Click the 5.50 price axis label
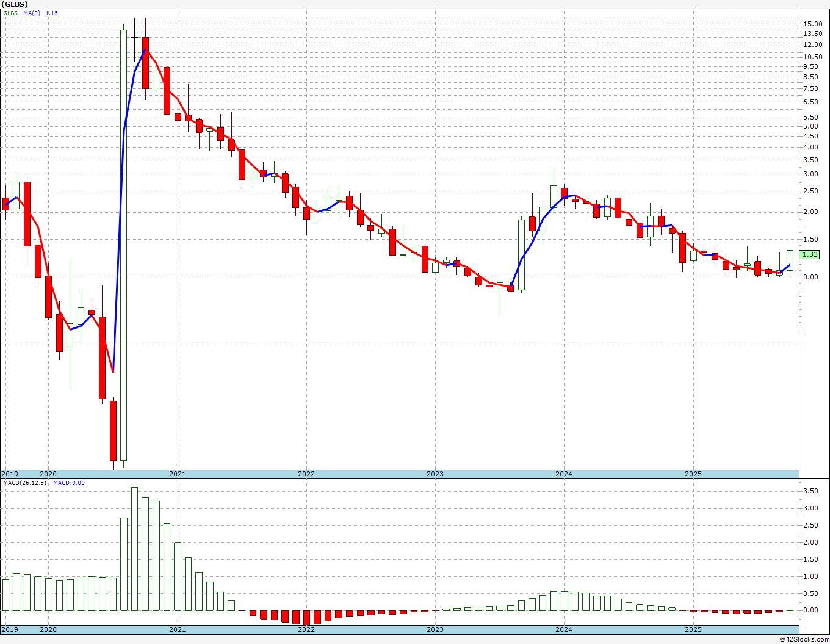The height and width of the screenshot is (644, 830). pyautogui.click(x=810, y=117)
